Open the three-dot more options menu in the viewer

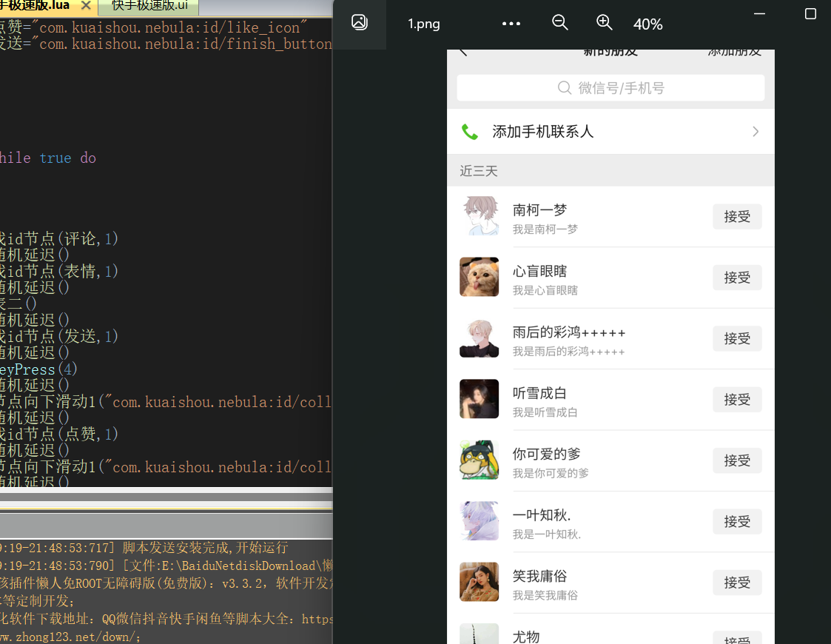click(511, 23)
